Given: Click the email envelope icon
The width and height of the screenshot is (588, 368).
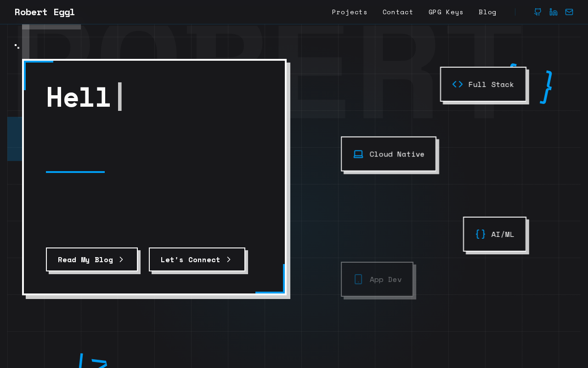Looking at the screenshot, I should click(x=569, y=12).
